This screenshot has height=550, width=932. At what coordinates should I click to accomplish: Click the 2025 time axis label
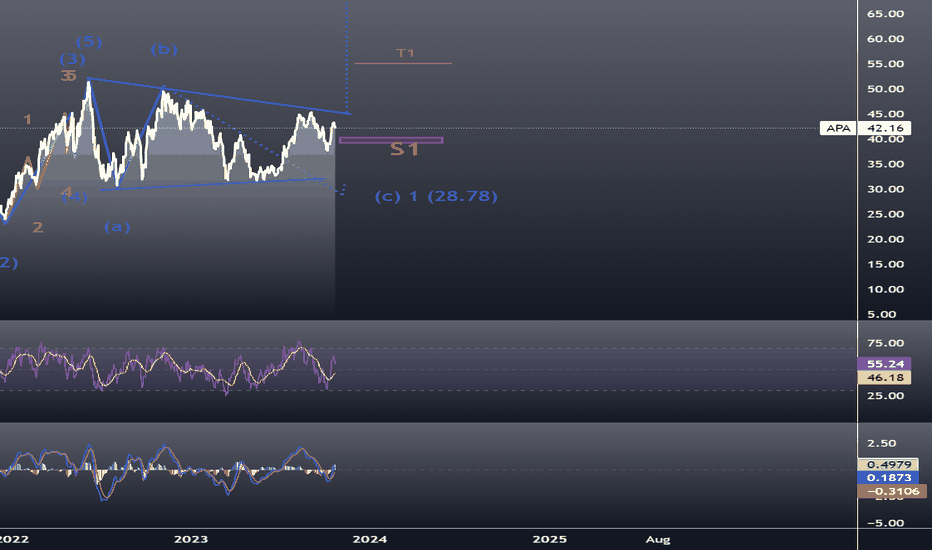549,539
